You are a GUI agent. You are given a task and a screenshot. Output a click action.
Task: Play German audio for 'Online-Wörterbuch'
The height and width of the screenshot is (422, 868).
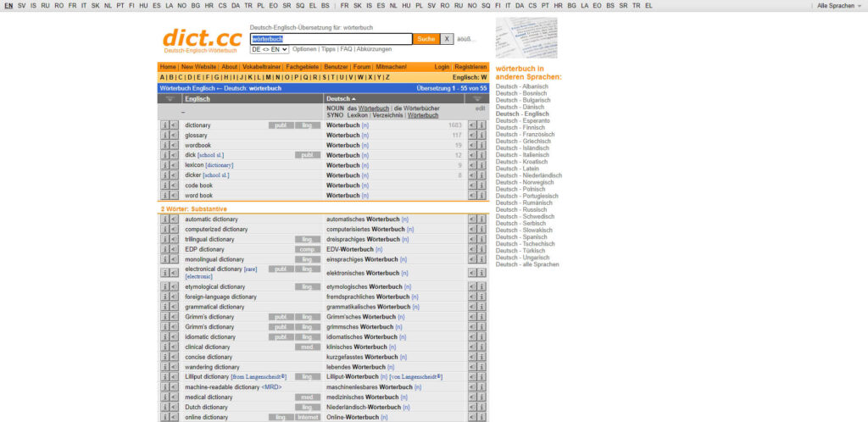click(x=472, y=418)
